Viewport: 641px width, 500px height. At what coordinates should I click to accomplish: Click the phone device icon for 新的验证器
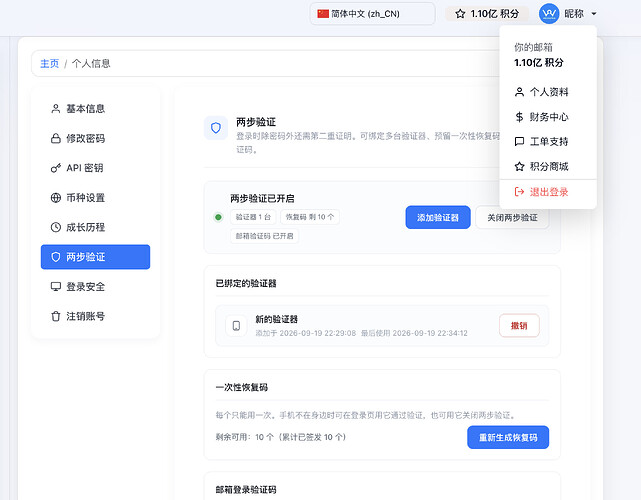click(236, 326)
